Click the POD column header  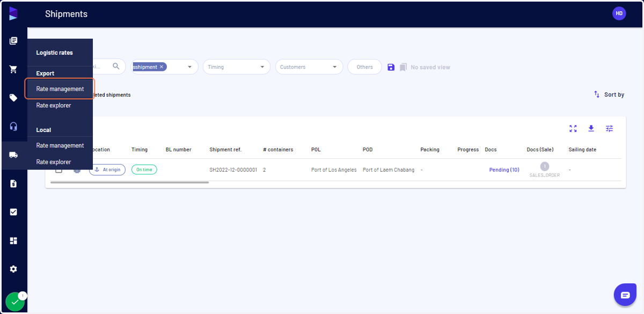pos(368,149)
